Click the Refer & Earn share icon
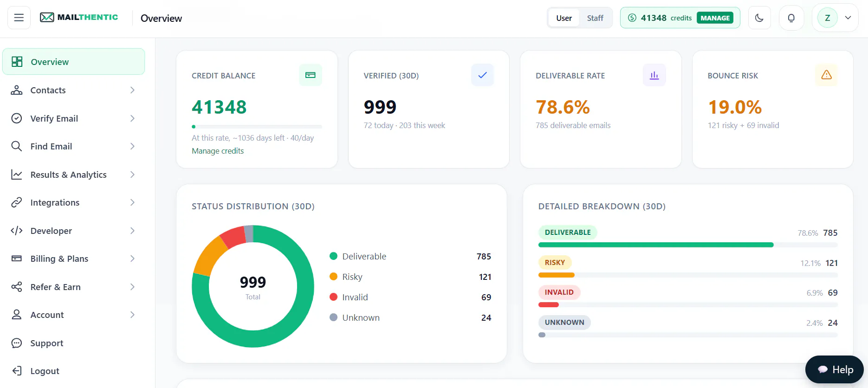Image resolution: width=868 pixels, height=388 pixels. pos(17,287)
